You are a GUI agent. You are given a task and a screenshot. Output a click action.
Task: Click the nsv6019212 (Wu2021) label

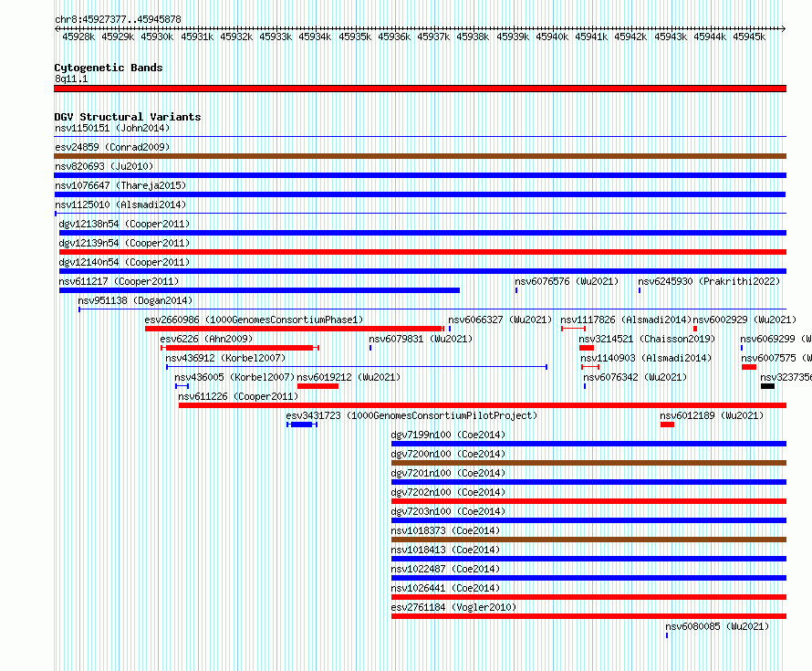pyautogui.click(x=349, y=377)
